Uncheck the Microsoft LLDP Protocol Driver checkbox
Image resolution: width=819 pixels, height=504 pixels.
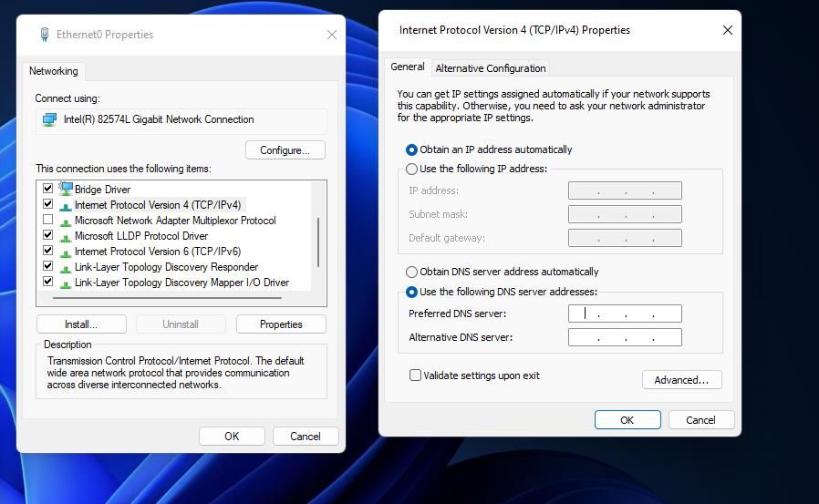(x=48, y=235)
